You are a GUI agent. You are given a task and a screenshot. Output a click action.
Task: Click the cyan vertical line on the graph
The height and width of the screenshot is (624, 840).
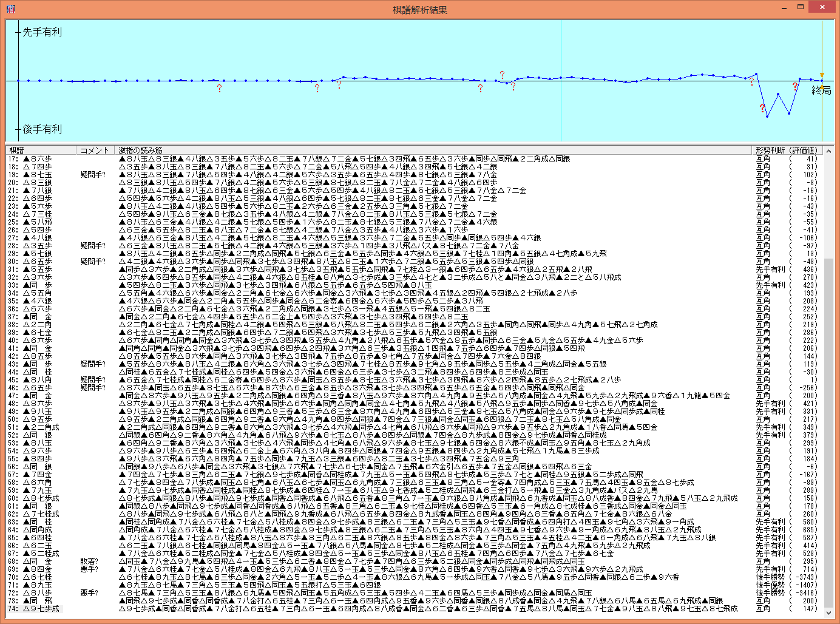tap(561, 109)
